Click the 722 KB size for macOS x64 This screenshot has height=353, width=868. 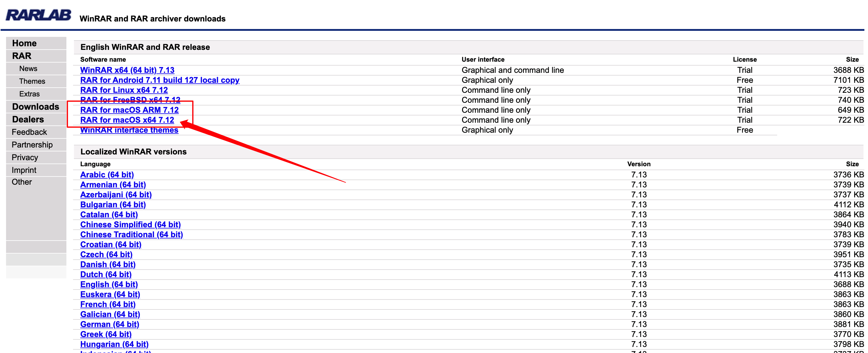pyautogui.click(x=850, y=120)
